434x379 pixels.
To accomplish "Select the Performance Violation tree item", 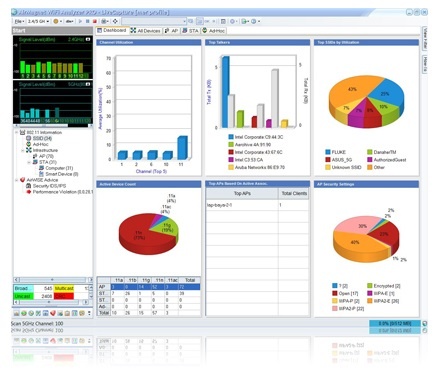I will pyautogui.click(x=63, y=192).
